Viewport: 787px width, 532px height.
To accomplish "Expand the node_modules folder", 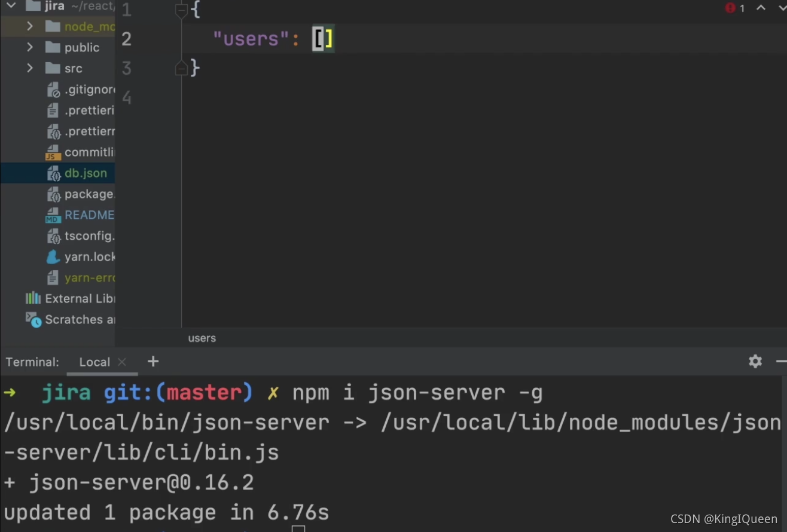I will (x=29, y=26).
